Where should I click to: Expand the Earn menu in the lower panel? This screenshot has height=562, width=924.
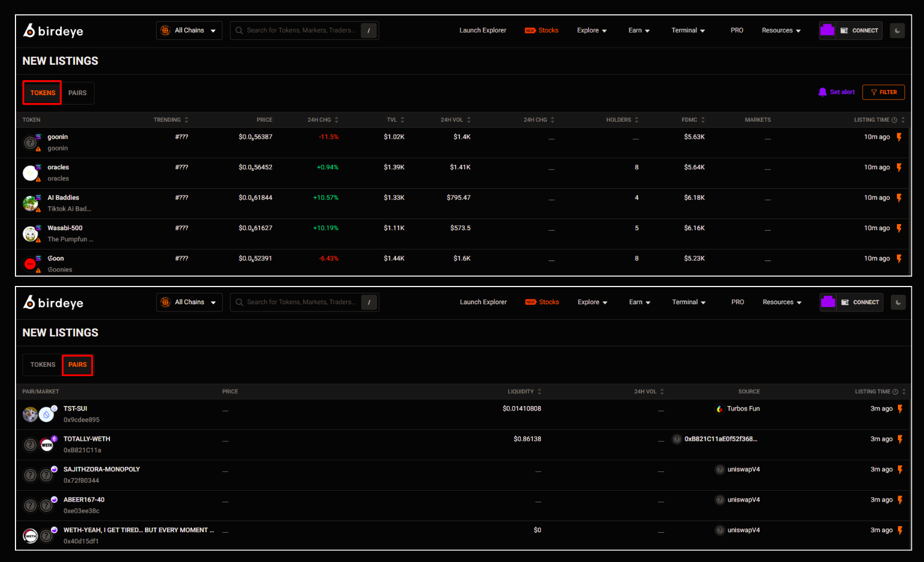639,302
